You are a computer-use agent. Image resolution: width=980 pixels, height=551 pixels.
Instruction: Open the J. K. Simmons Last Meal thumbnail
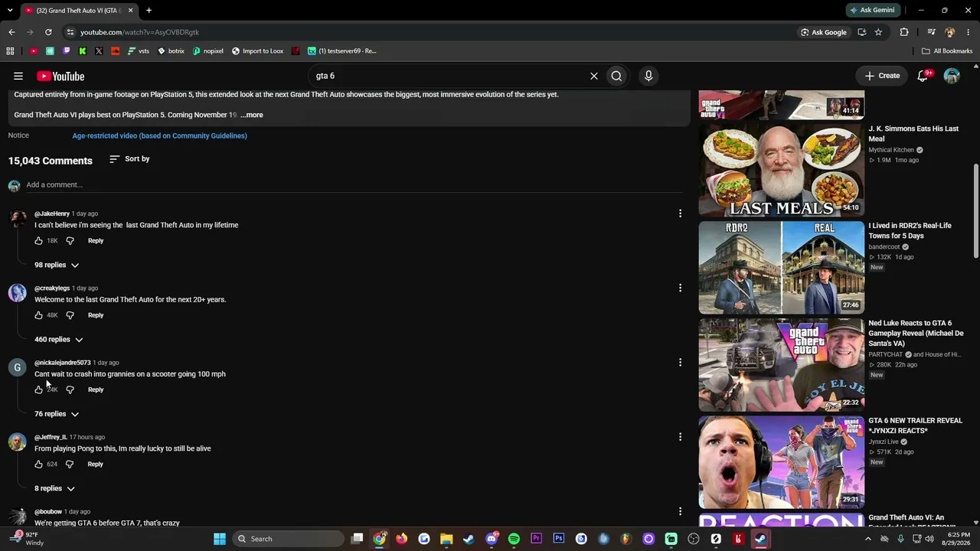(x=781, y=171)
